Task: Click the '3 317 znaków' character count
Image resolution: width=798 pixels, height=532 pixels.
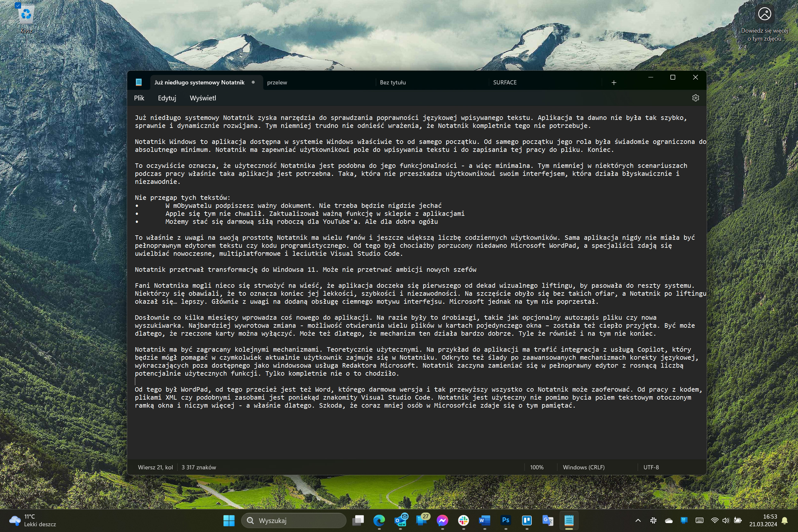Action: point(199,467)
